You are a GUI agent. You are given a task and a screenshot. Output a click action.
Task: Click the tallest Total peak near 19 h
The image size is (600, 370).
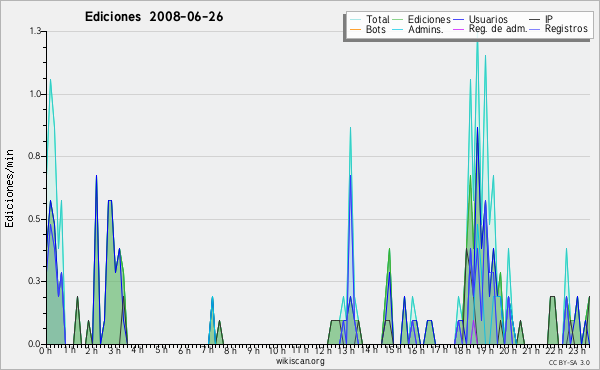click(477, 43)
